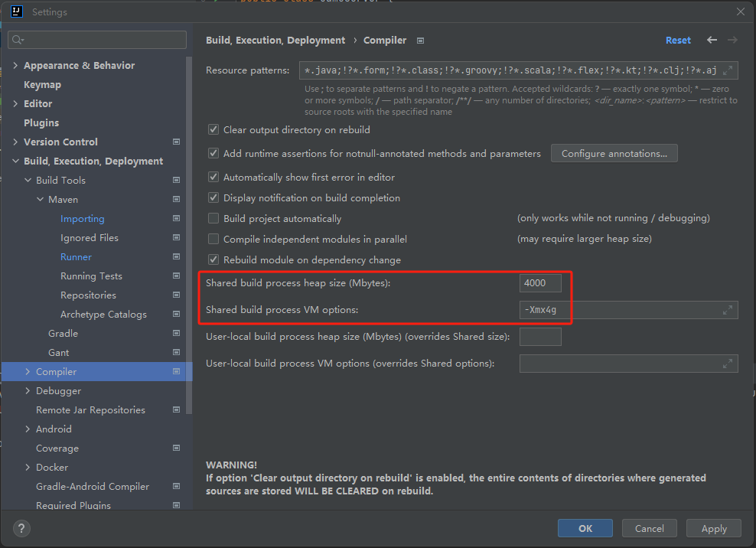Viewport: 756px width, 548px height.
Task: Select Keymap in the settings tree
Action: tap(42, 85)
